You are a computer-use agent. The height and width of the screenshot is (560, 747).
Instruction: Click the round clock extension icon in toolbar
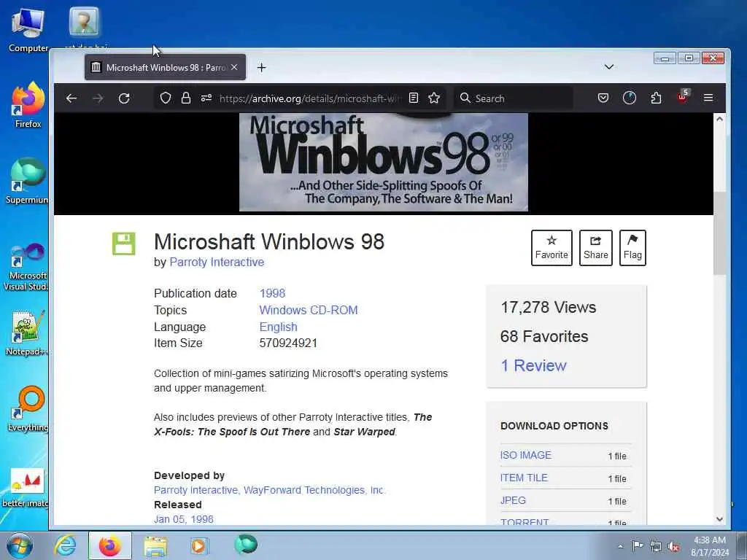pos(630,98)
